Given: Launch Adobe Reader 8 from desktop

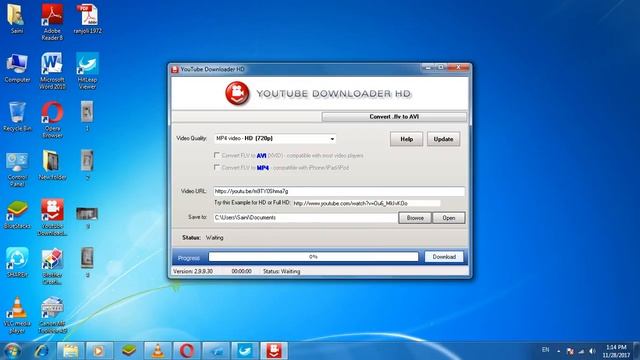Looking at the screenshot, I should pyautogui.click(x=52, y=22).
